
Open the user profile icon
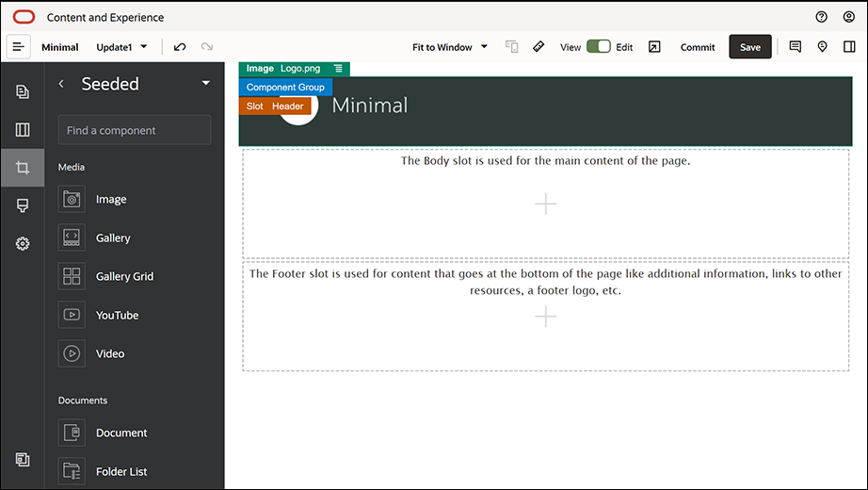(x=849, y=17)
